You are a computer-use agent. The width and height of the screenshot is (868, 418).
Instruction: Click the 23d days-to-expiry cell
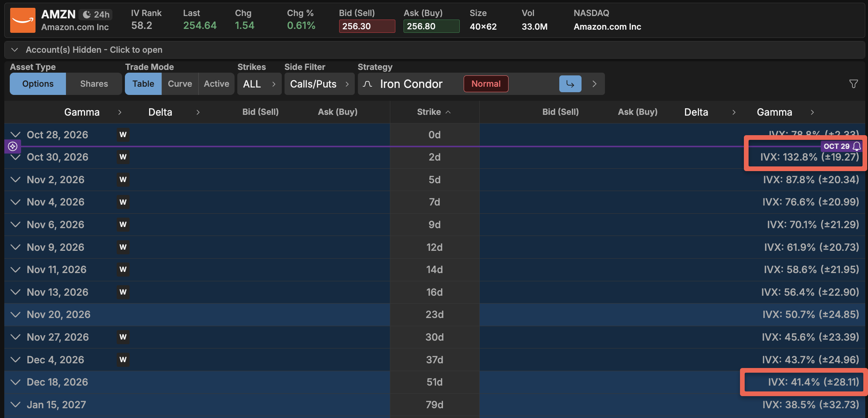click(x=434, y=314)
